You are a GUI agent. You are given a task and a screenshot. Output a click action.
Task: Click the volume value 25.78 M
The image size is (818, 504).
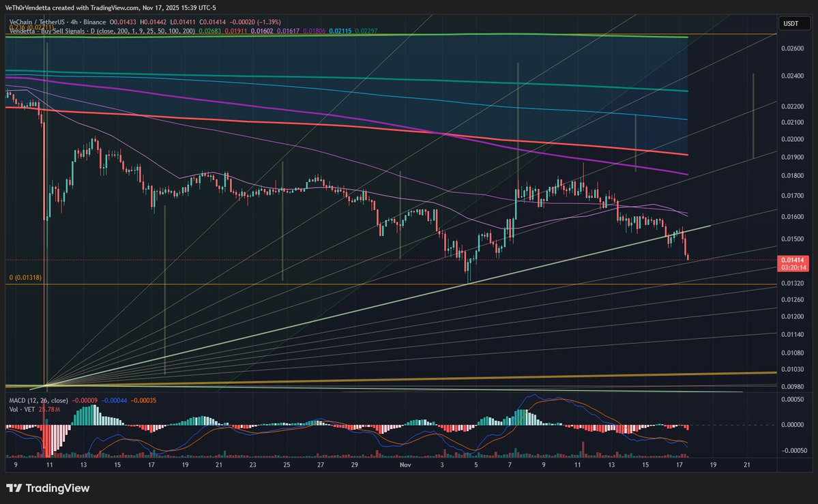49,410
